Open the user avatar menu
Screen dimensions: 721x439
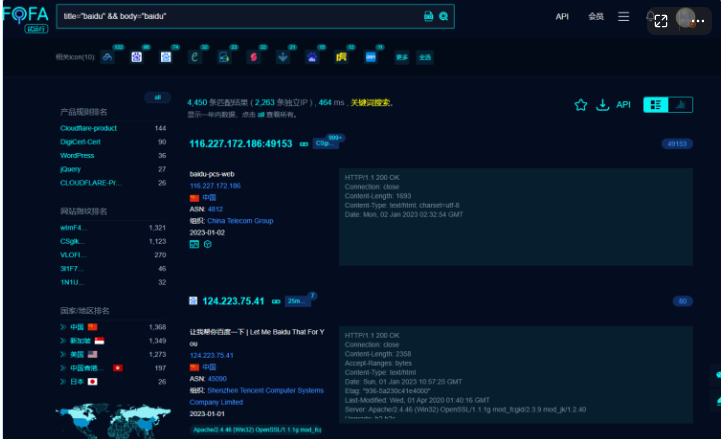click(x=685, y=18)
